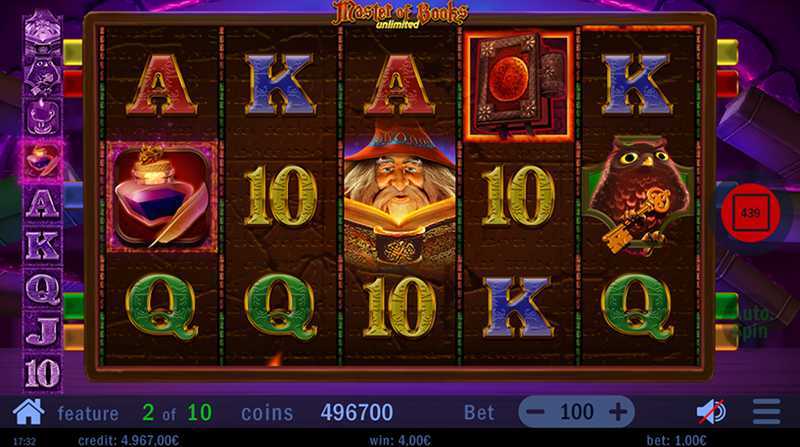Image resolution: width=800 pixels, height=447 pixels.
Task: Click the wizard reading book symbol
Action: 399,196
